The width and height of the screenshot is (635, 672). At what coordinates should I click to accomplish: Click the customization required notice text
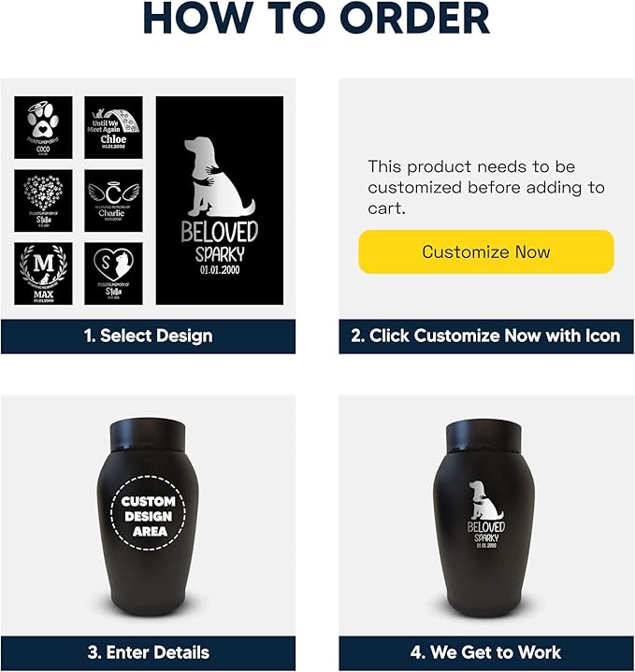pos(486,187)
